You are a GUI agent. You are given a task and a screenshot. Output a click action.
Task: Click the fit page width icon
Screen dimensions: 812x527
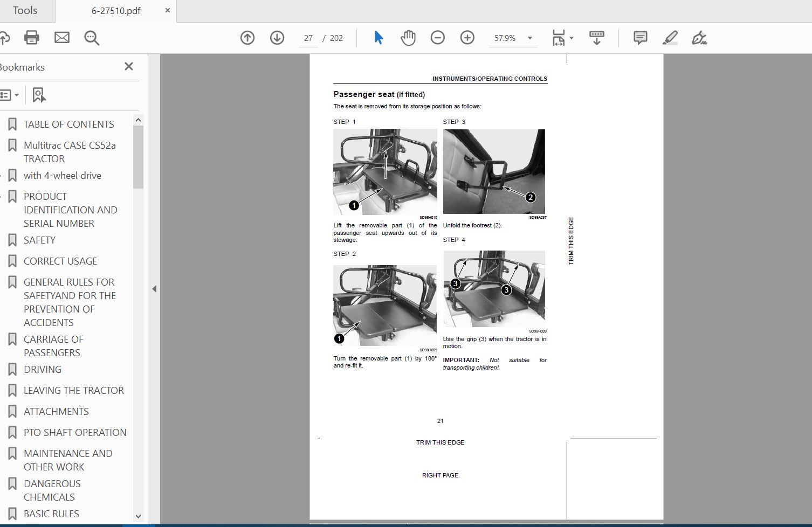558,38
